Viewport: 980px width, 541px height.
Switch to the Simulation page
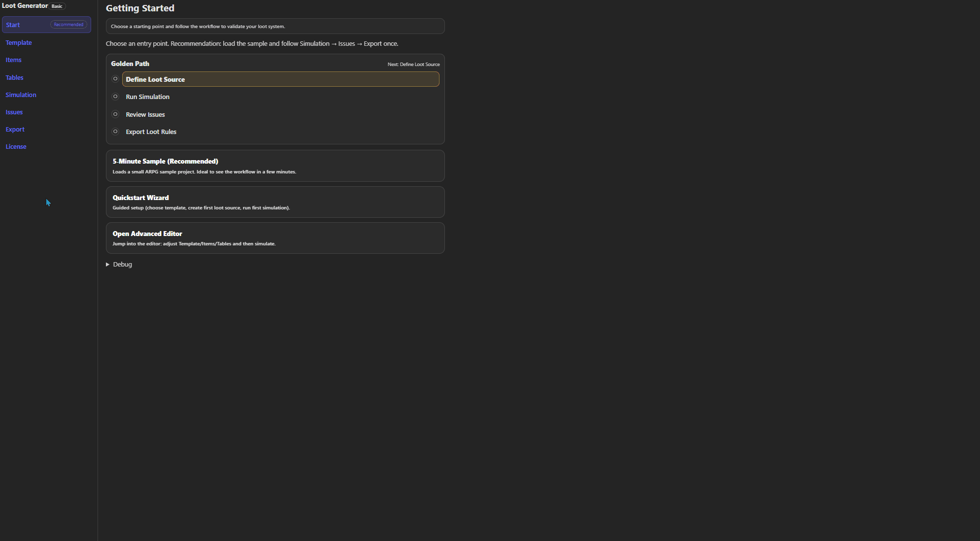(x=21, y=95)
